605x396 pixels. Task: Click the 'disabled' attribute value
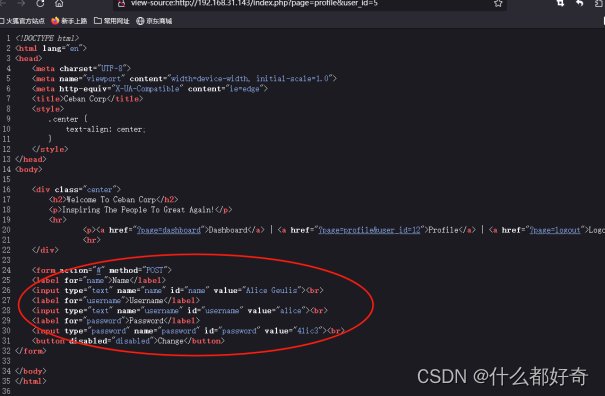click(133, 341)
